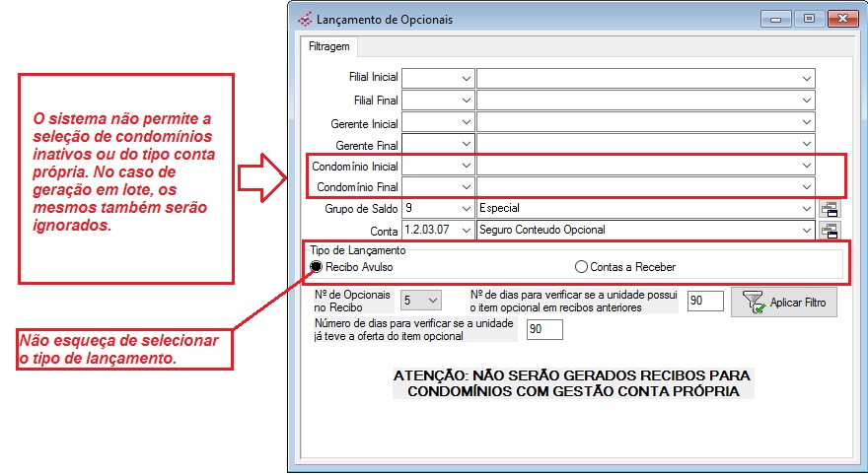Click the application icon in title bar
This screenshot has width=868, height=475.
point(304,19)
